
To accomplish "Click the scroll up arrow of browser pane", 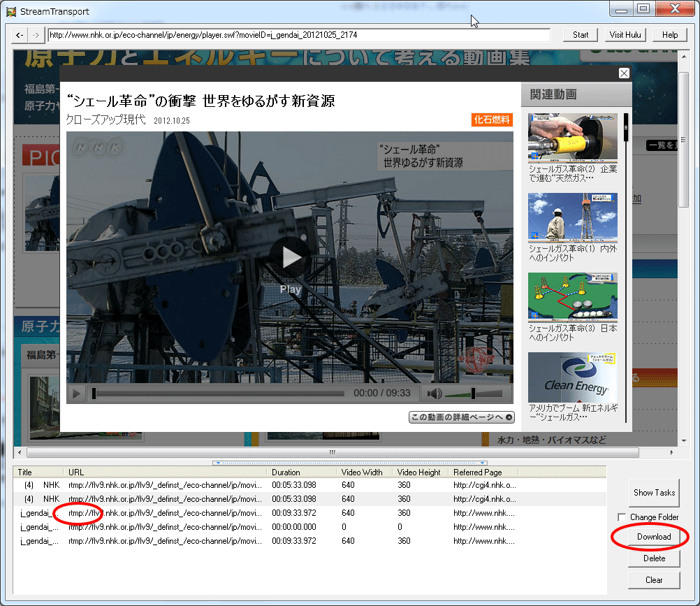I will tap(683, 57).
